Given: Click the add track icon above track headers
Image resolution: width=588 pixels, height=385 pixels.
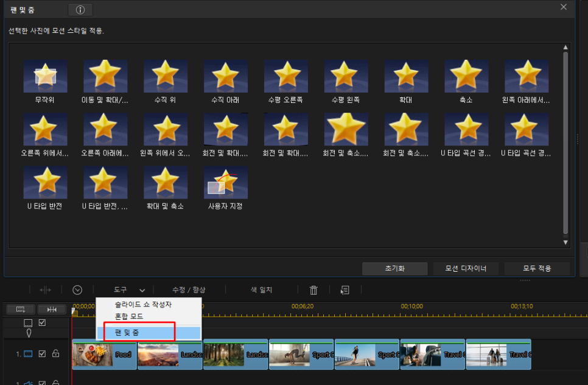Looking at the screenshot, I should click(x=21, y=309).
